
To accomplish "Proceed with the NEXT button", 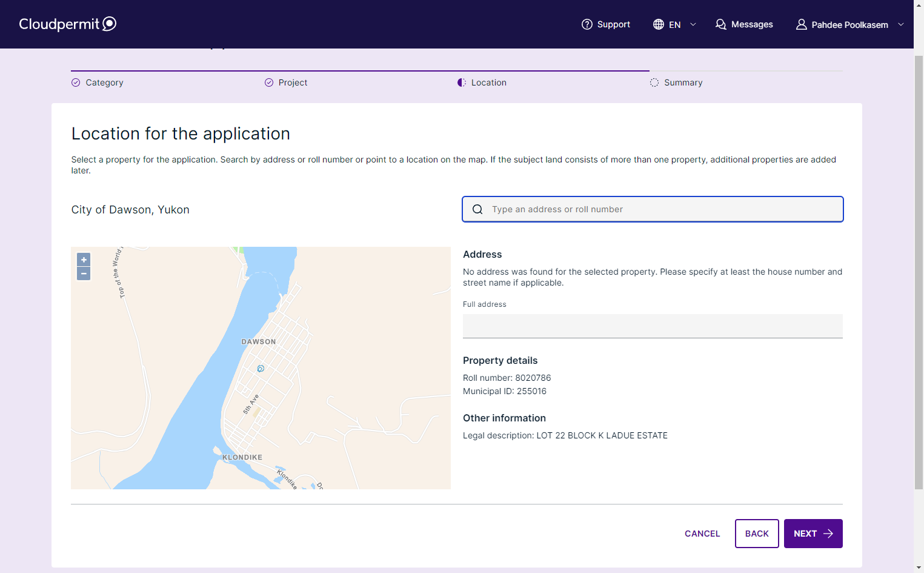I will 813,534.
